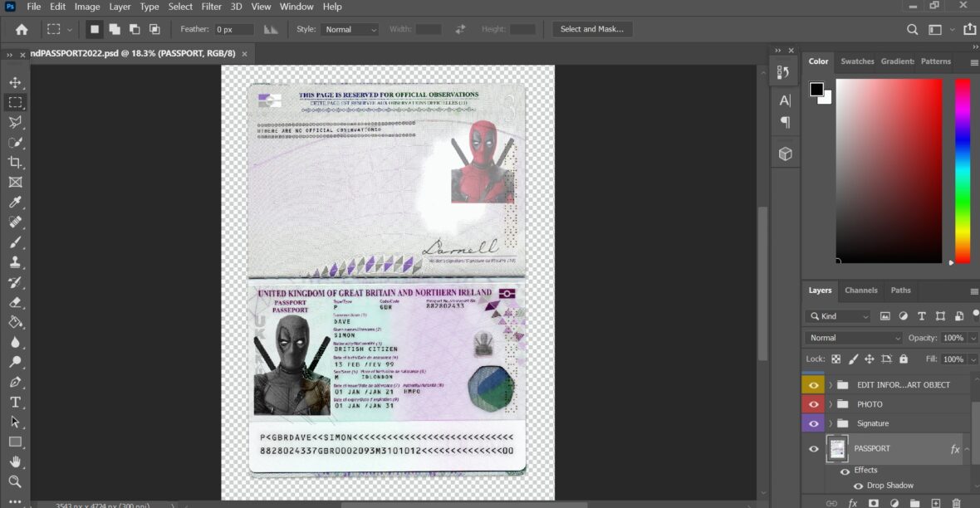Viewport: 980px width, 508px height.
Task: Click the Add layer mask icon
Action: [873, 503]
